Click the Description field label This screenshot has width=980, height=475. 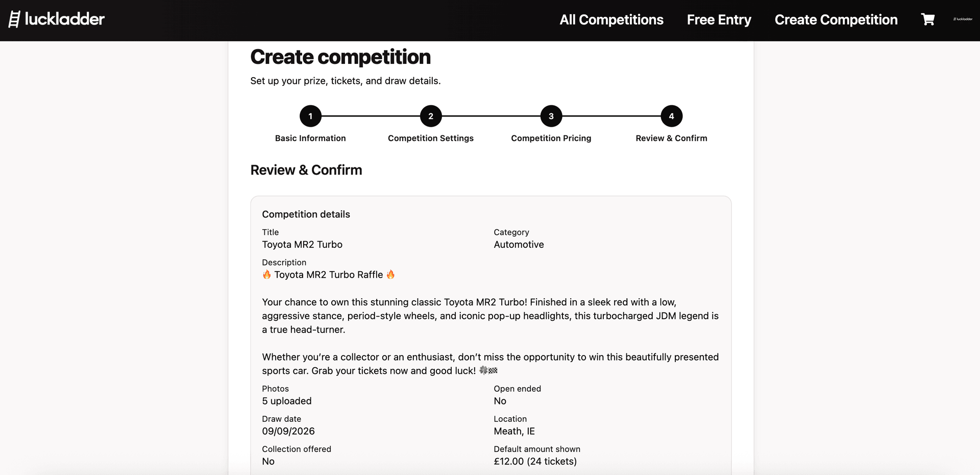tap(284, 263)
